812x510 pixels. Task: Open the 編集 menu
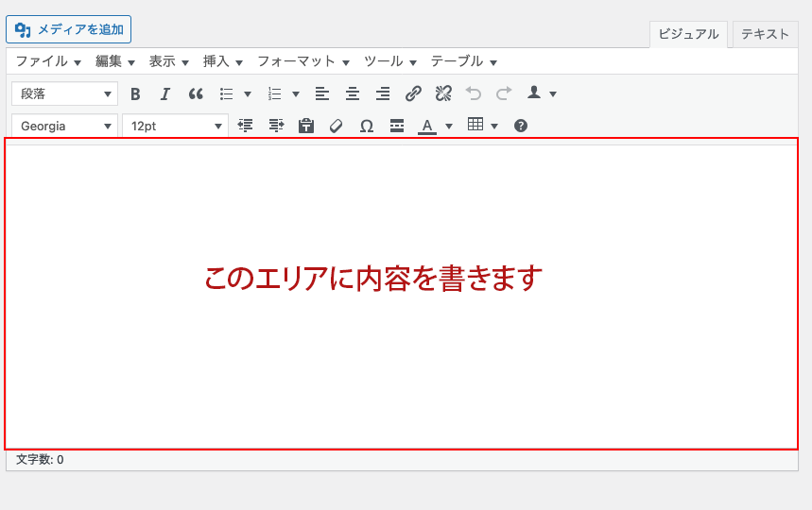pyautogui.click(x=115, y=61)
